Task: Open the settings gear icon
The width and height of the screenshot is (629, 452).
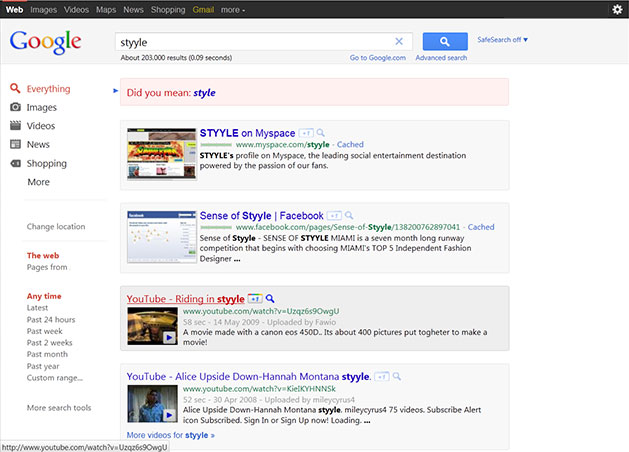Action: click(617, 9)
